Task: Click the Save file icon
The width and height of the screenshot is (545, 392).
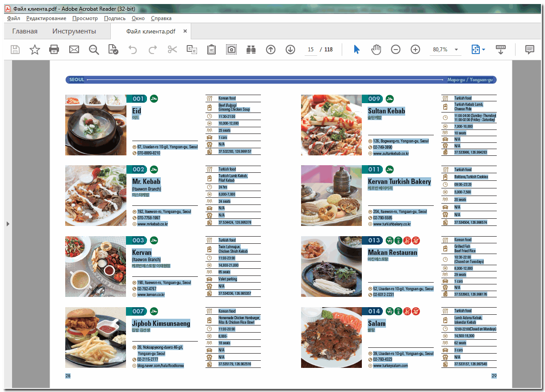Action: (x=15, y=50)
